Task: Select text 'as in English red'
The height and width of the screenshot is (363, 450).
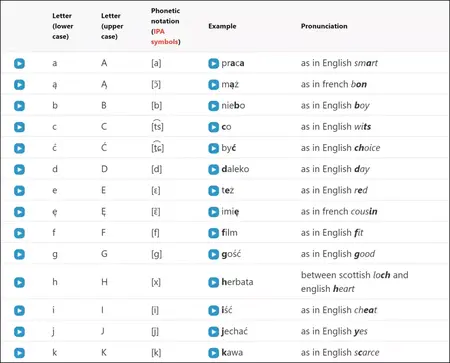Action: [x=334, y=190]
